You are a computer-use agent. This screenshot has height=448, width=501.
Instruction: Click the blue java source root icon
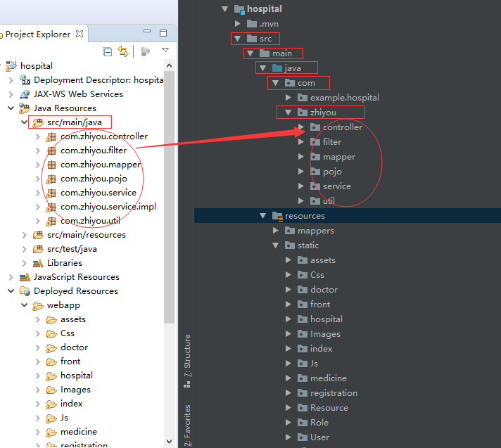pos(277,68)
